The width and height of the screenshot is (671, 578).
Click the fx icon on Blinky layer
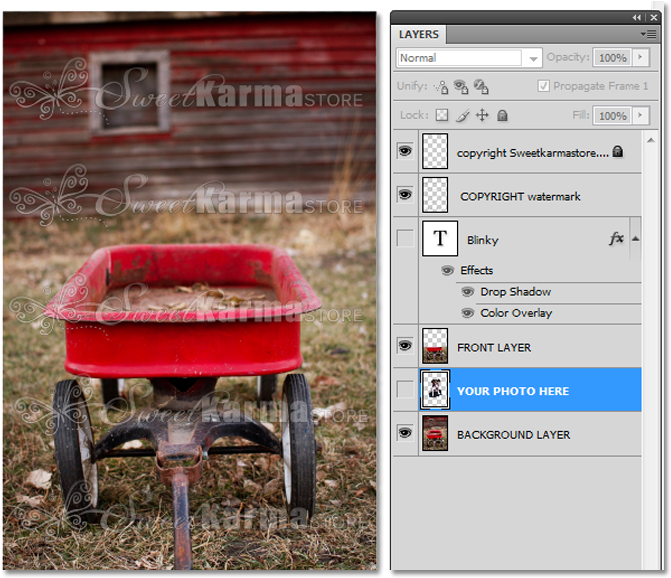(x=616, y=238)
